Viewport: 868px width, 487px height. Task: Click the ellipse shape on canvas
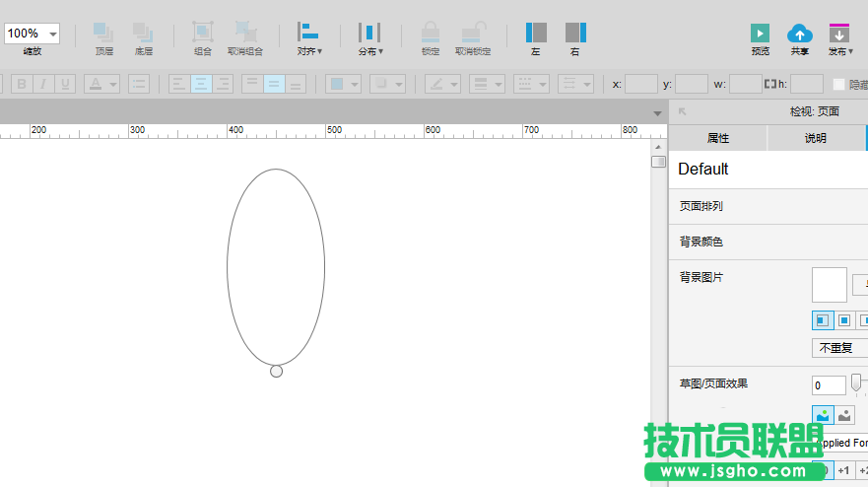276,267
